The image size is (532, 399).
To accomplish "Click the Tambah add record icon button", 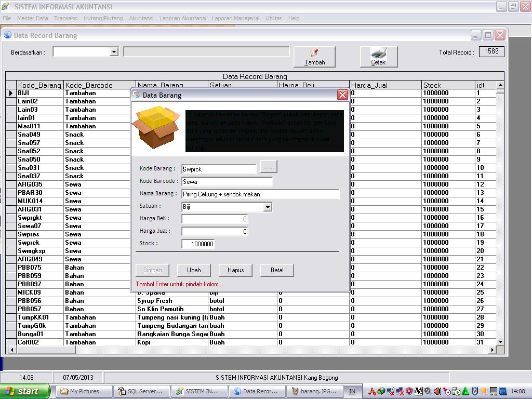I will point(314,57).
